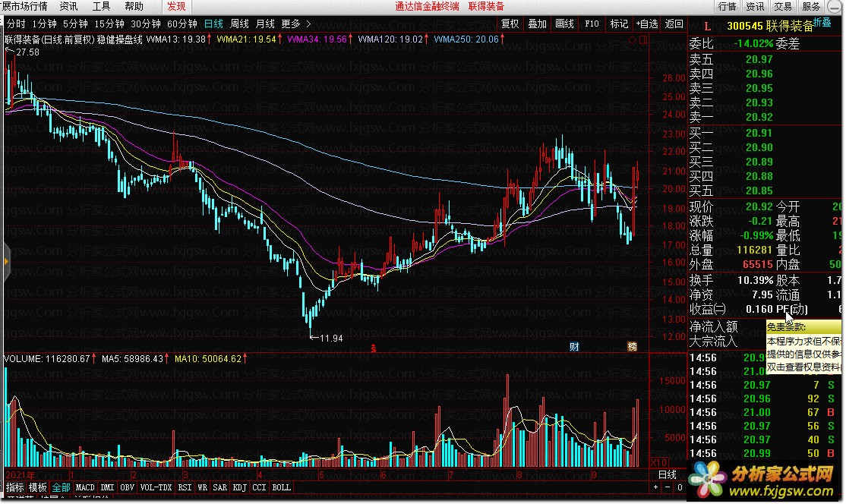
Task: Click the 画线 drawing tools button
Action: 564,24
